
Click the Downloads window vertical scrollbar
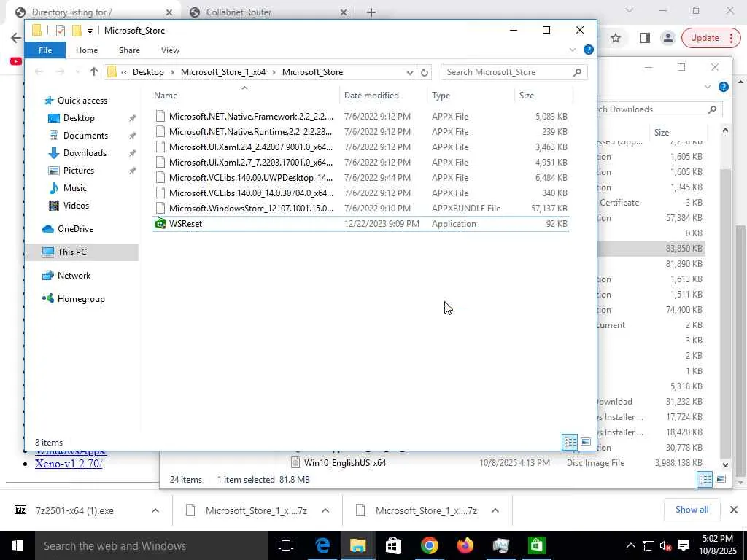pos(725,312)
